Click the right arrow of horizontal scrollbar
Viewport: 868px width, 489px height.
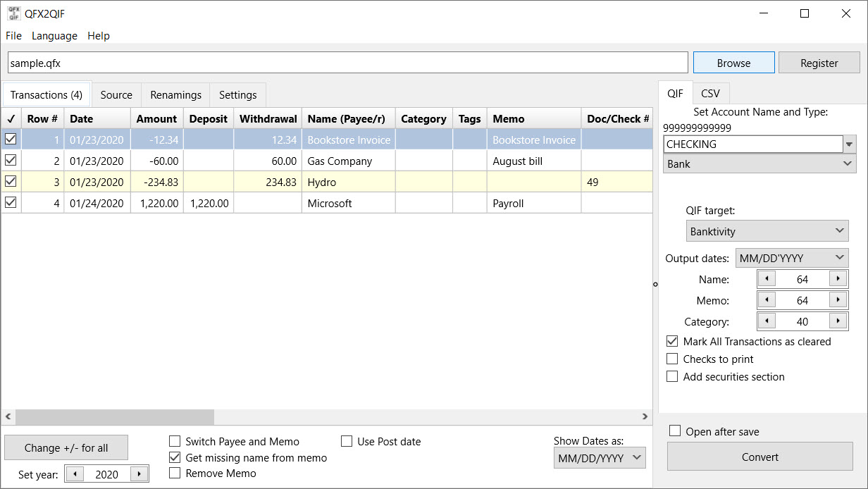[645, 416]
